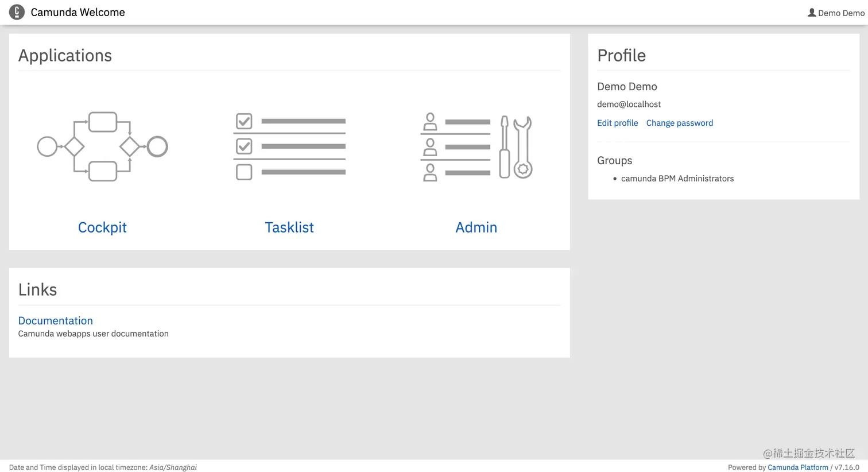Click the Camunda logo in the header
This screenshot has height=472, width=868.
tap(17, 12)
